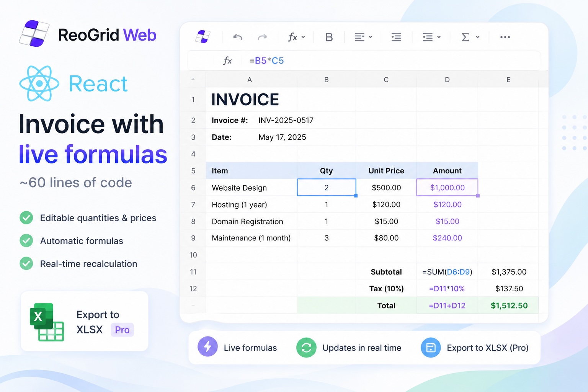Toggle bold formatting with the B button
588x392 pixels.
tap(329, 37)
